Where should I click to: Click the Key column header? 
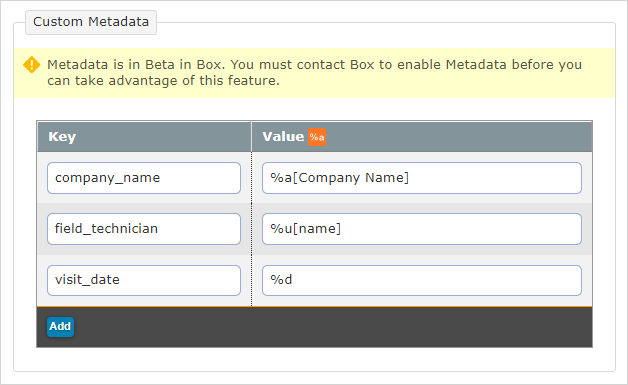144,137
